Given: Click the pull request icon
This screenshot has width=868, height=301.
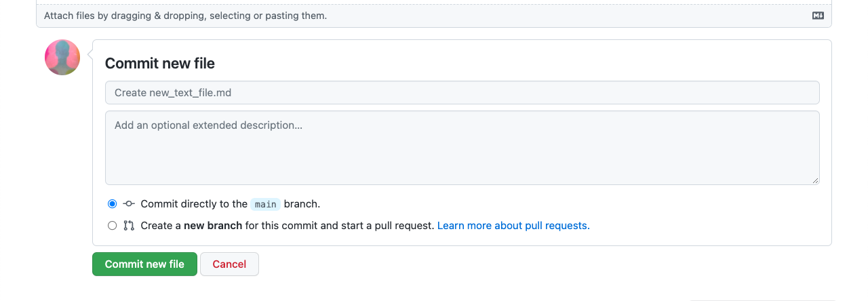Looking at the screenshot, I should [x=129, y=226].
